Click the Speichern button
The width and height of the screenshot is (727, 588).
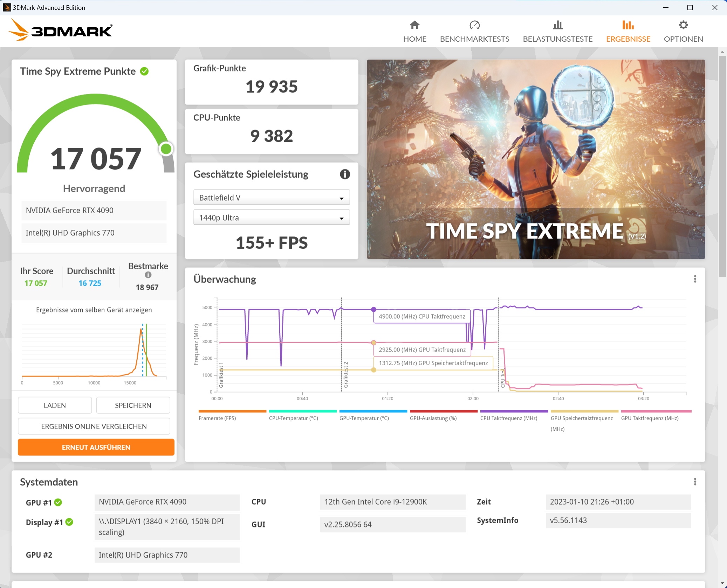point(133,405)
